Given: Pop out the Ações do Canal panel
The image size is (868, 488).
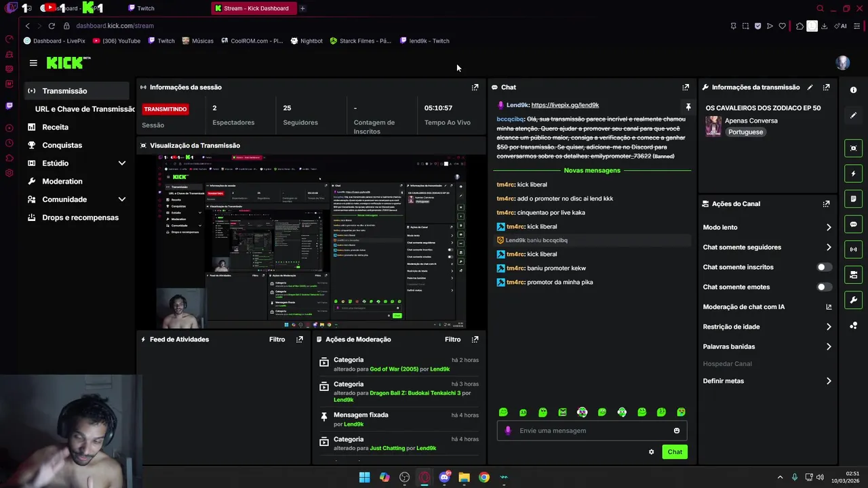Looking at the screenshot, I should tap(826, 204).
